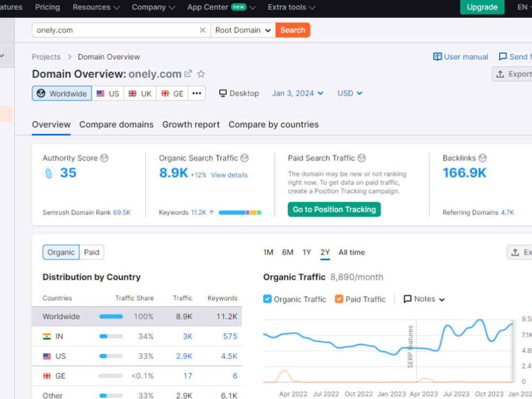Clear the onely.com search field
The height and width of the screenshot is (399, 532).
[203, 30]
